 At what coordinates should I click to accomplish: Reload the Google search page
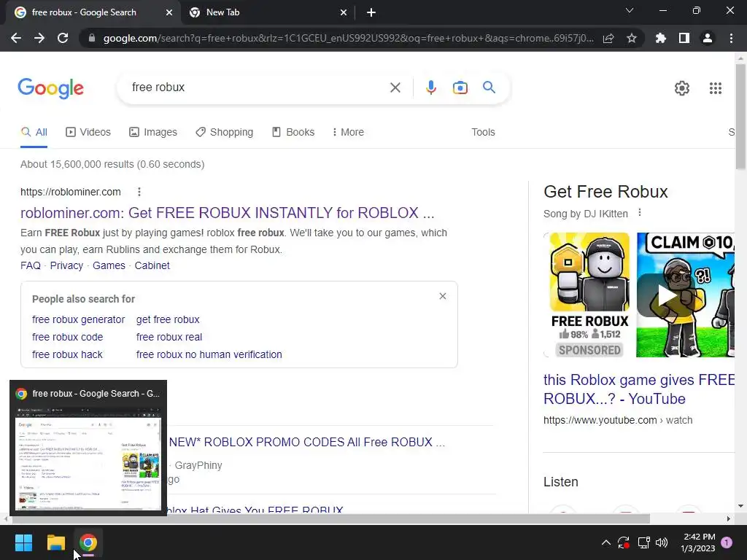(63, 38)
